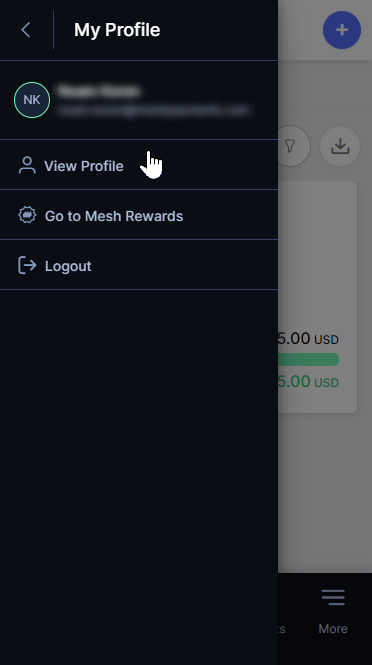Select Go to Mesh Rewards

(x=139, y=215)
